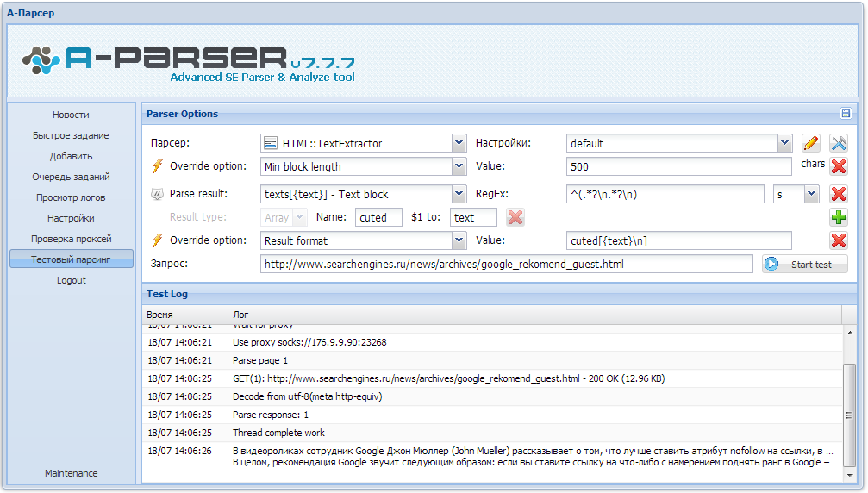868x493 pixels.
Task: Click the lightning icon beside Result format
Action: (x=158, y=240)
